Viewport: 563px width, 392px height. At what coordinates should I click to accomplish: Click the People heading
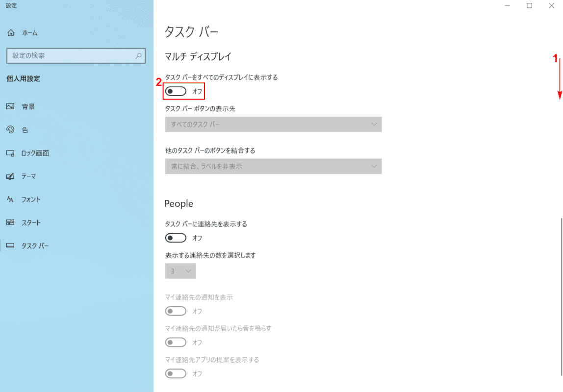point(179,203)
